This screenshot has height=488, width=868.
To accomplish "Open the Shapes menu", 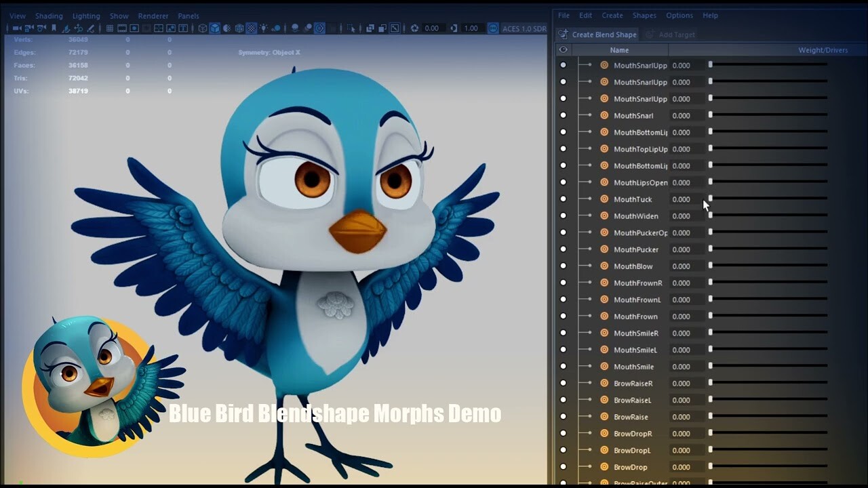I will (x=644, y=15).
